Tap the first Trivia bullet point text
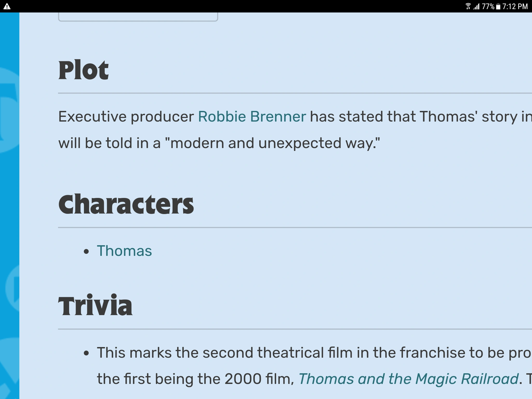The image size is (532, 399). pos(286,352)
